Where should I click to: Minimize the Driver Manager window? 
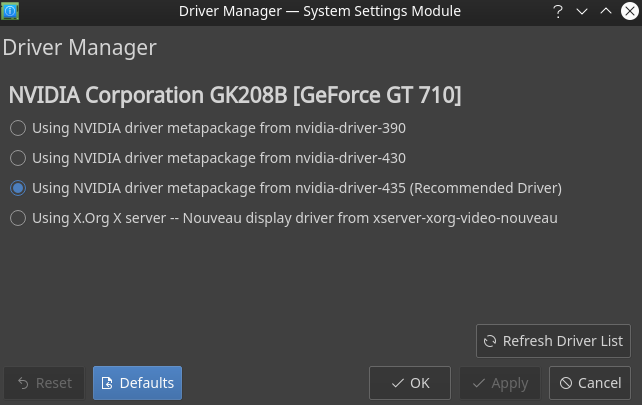(582, 11)
